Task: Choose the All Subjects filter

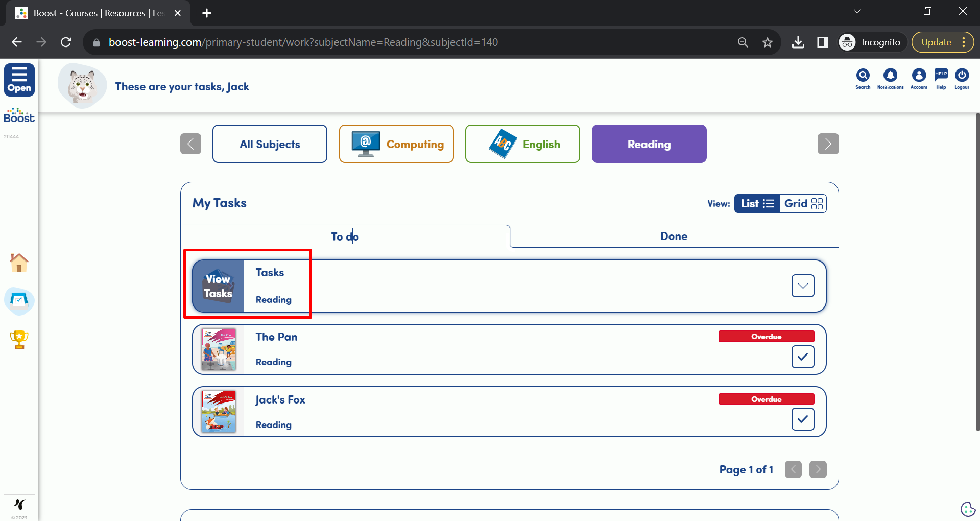Action: point(270,144)
